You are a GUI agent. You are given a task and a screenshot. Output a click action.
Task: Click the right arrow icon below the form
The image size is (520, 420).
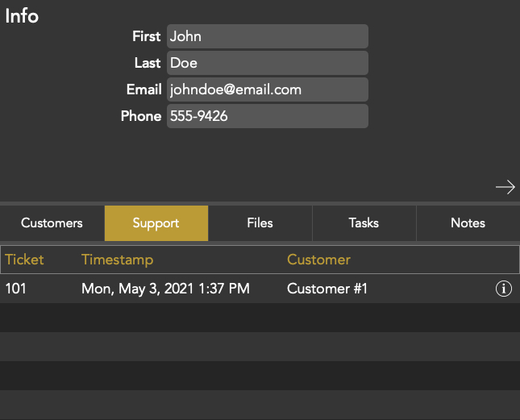pyautogui.click(x=505, y=187)
